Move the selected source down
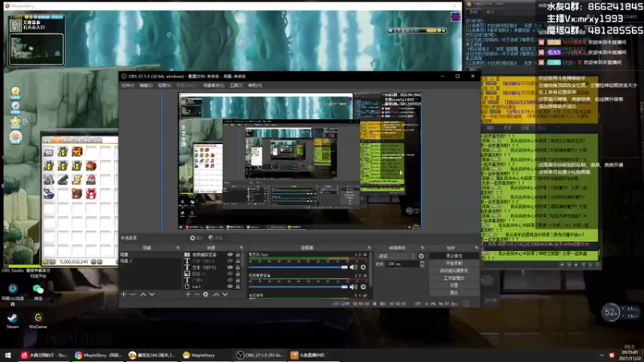Screen dimensions: 644x362 point(225,294)
